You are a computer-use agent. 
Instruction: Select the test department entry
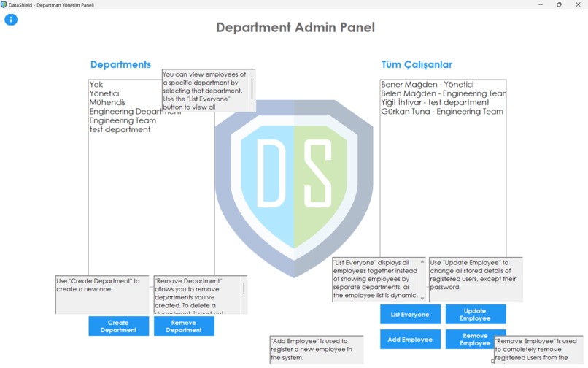click(120, 129)
